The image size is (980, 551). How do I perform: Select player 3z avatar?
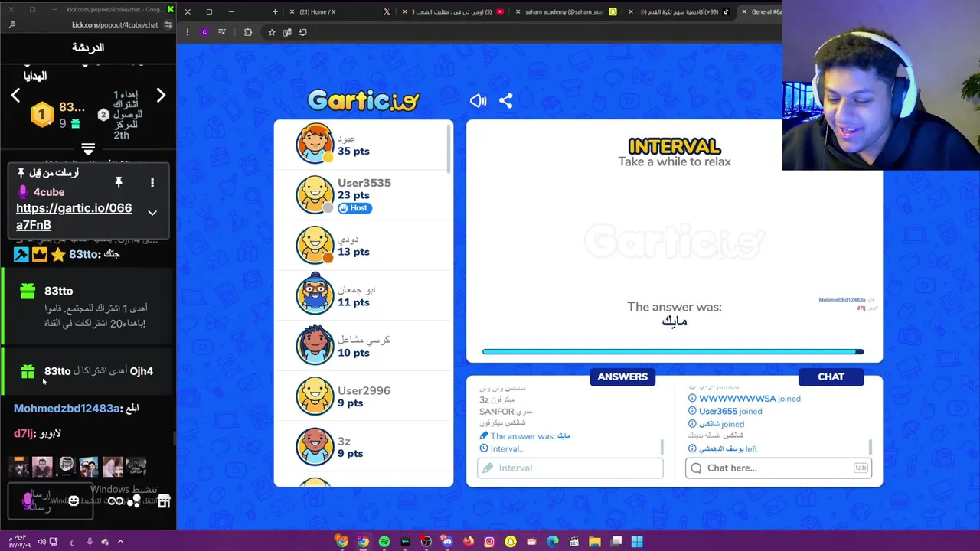coord(315,446)
